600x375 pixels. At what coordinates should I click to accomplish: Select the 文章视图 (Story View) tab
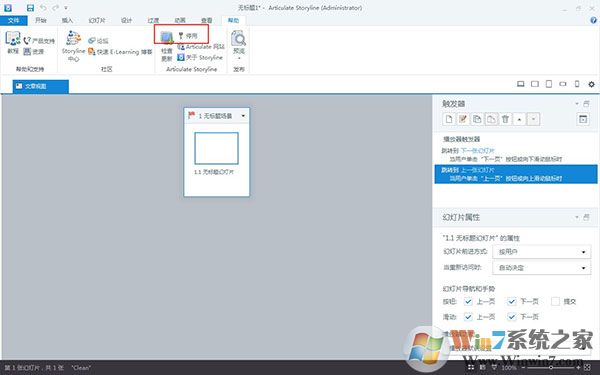tap(41, 86)
